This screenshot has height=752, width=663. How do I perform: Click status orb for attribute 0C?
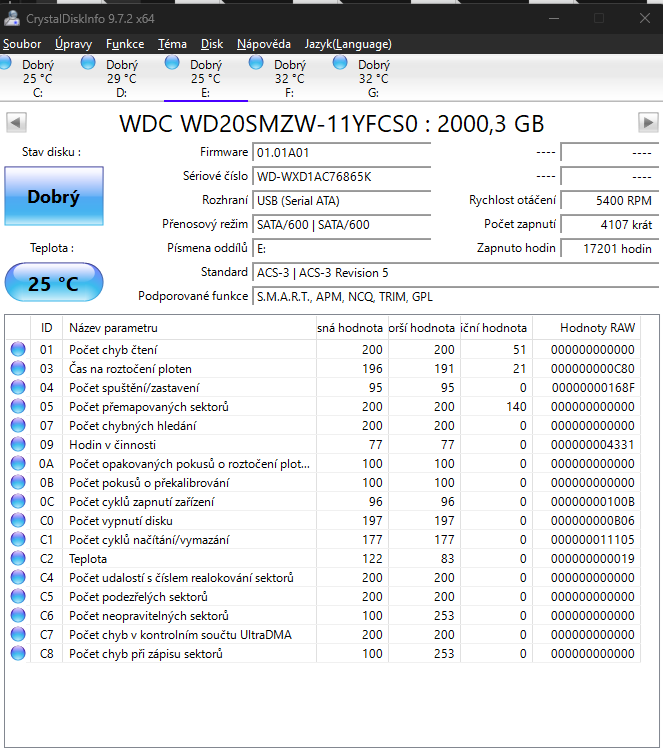[x=18, y=501]
